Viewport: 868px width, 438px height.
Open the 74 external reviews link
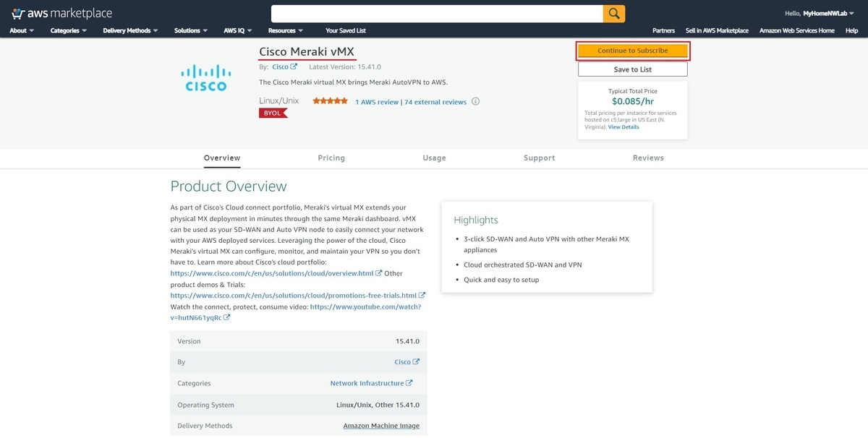coord(435,102)
